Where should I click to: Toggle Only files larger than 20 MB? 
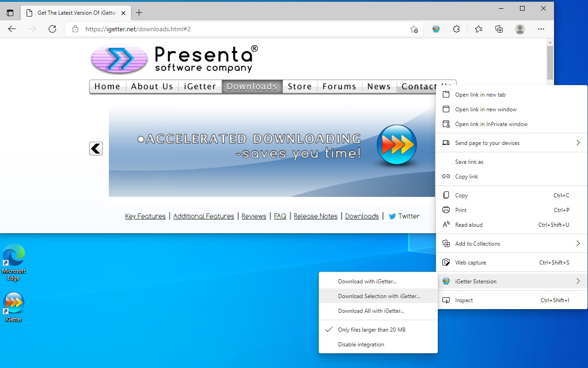pyautogui.click(x=378, y=329)
